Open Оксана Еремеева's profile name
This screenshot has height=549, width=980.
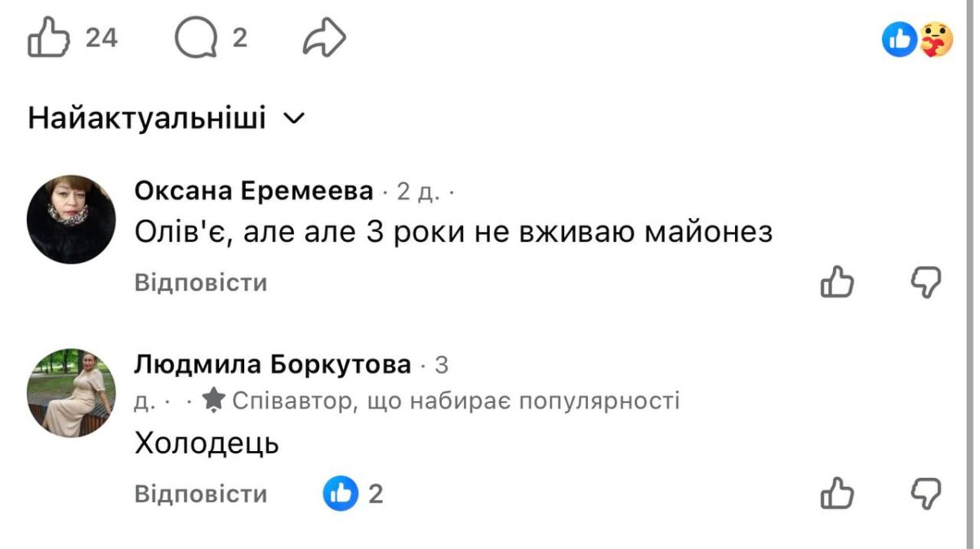pyautogui.click(x=254, y=191)
